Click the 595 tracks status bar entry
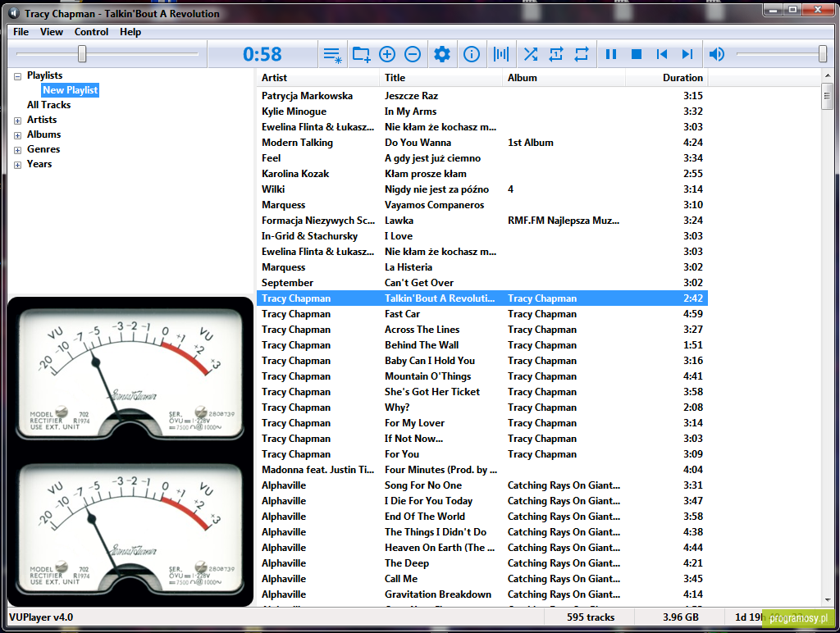 [x=591, y=617]
